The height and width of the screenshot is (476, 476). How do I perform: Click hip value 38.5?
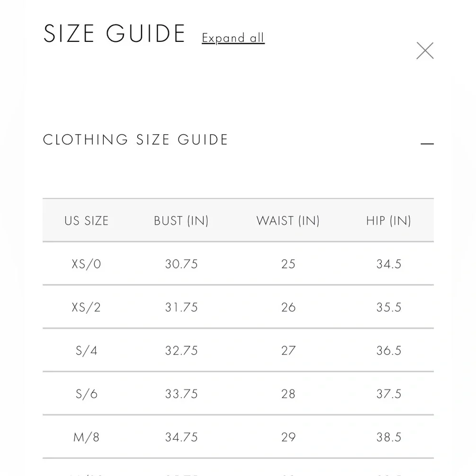pos(389,437)
